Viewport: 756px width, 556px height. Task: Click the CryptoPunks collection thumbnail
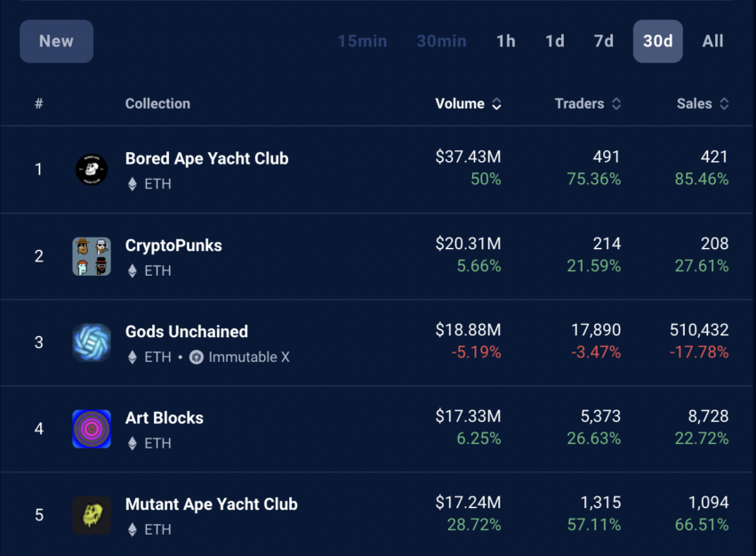coord(92,256)
